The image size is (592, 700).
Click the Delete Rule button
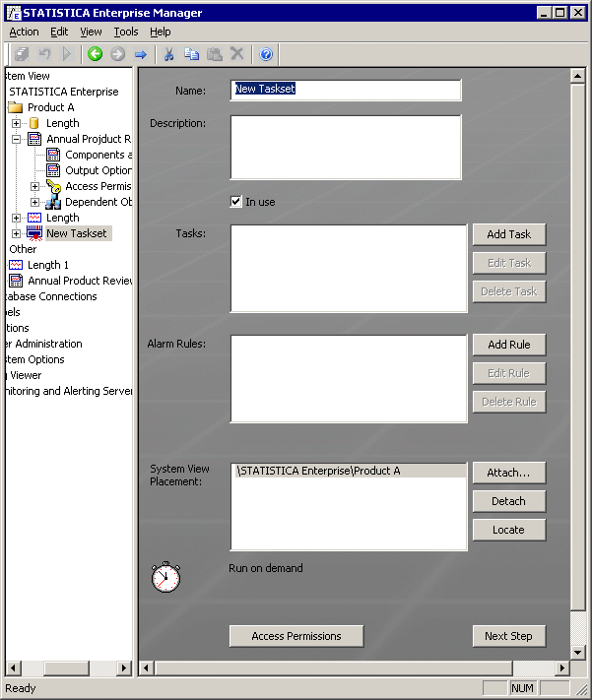509,402
